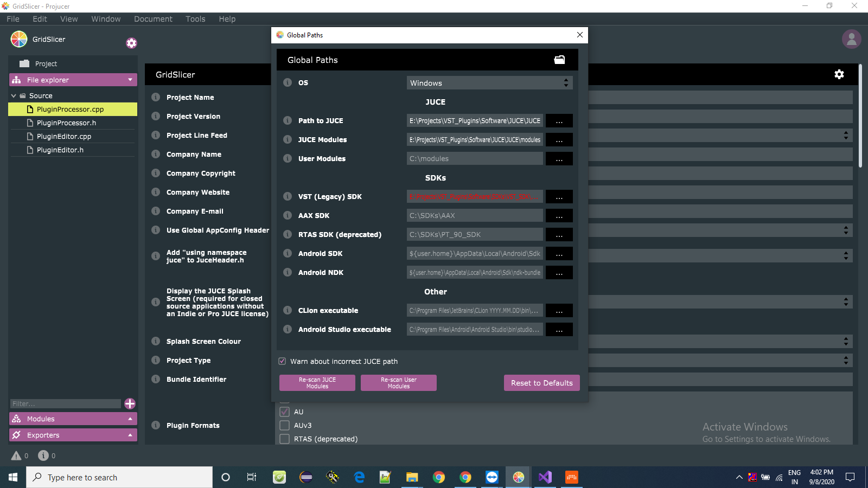Viewport: 868px width, 488px height.
Task: Show info for AAX SDK
Action: (288, 215)
